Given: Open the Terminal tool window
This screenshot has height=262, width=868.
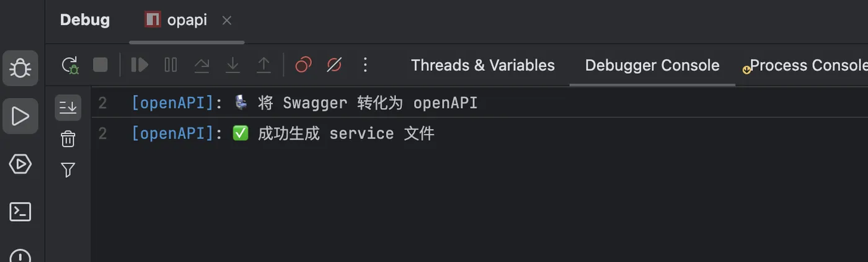Looking at the screenshot, I should tap(20, 212).
